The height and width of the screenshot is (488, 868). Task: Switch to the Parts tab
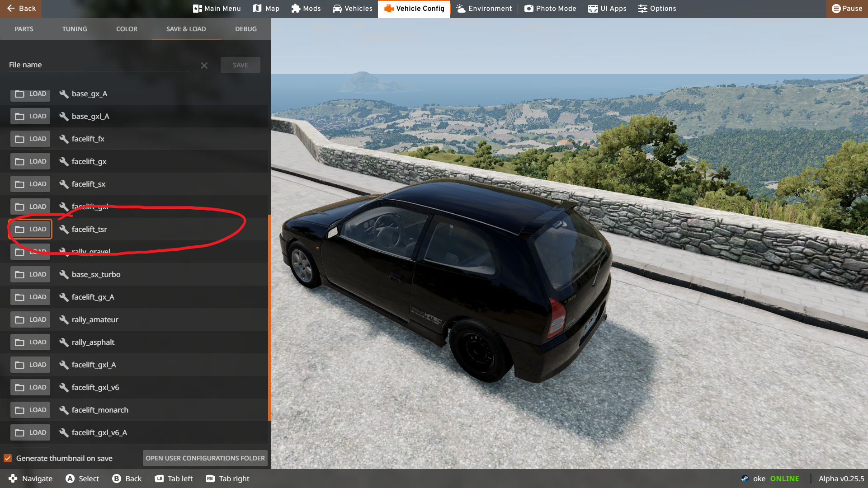(x=24, y=29)
